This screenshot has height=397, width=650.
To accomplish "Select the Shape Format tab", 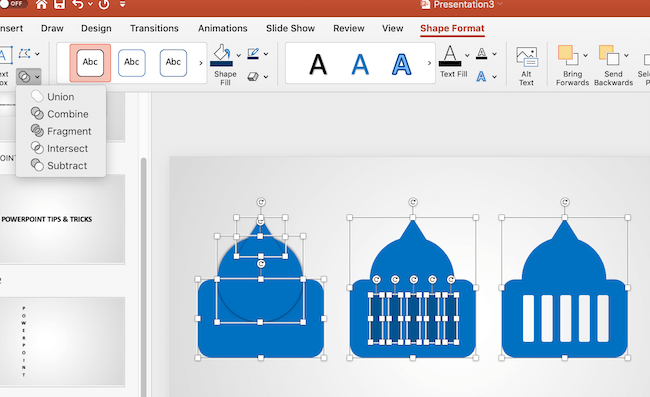I will 452,28.
